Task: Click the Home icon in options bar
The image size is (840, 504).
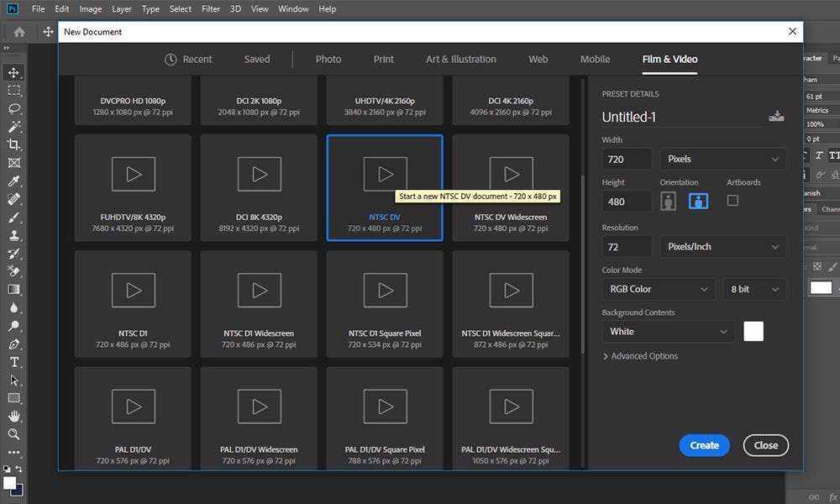Action: pos(19,32)
